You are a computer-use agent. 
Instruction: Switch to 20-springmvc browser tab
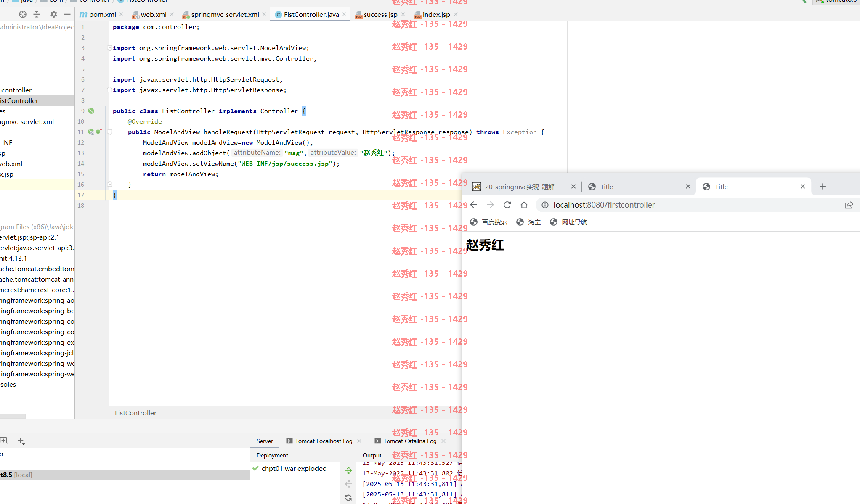520,187
